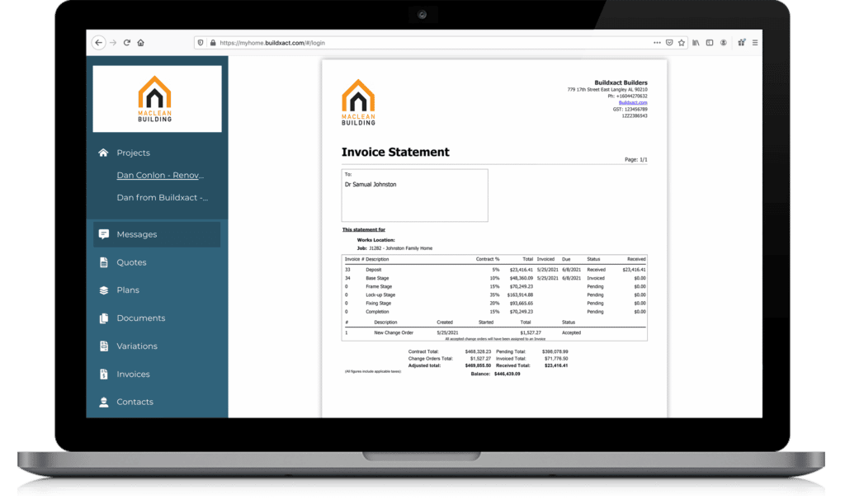Image resolution: width=845 pixels, height=504 pixels.
Task: Reload the page using the browser refresh icon
Action: (125, 42)
